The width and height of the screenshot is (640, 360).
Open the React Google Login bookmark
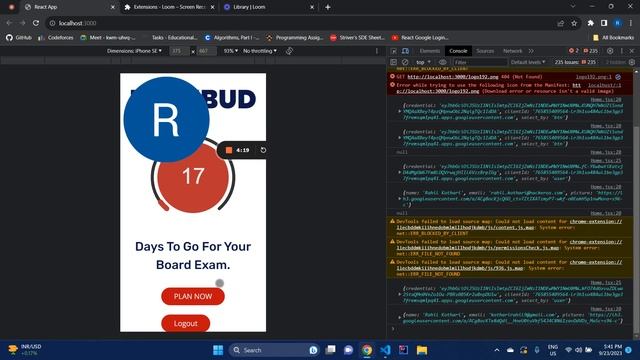pyautogui.click(x=420, y=38)
